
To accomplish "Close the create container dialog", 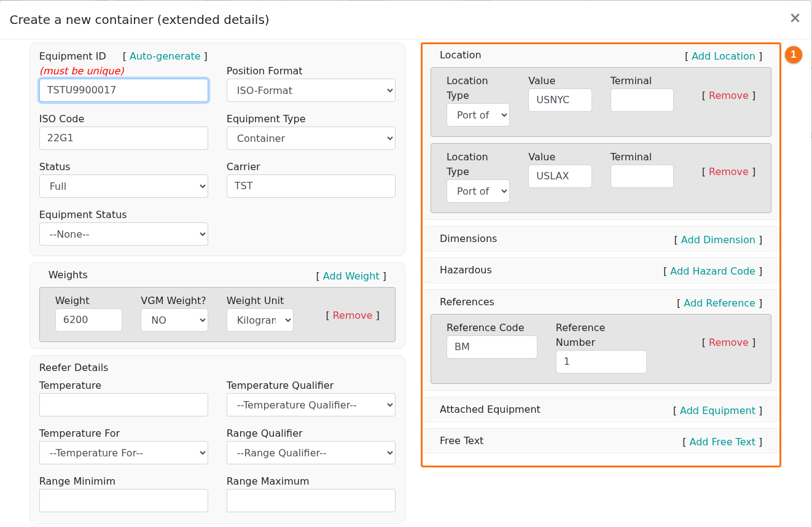I will (795, 18).
